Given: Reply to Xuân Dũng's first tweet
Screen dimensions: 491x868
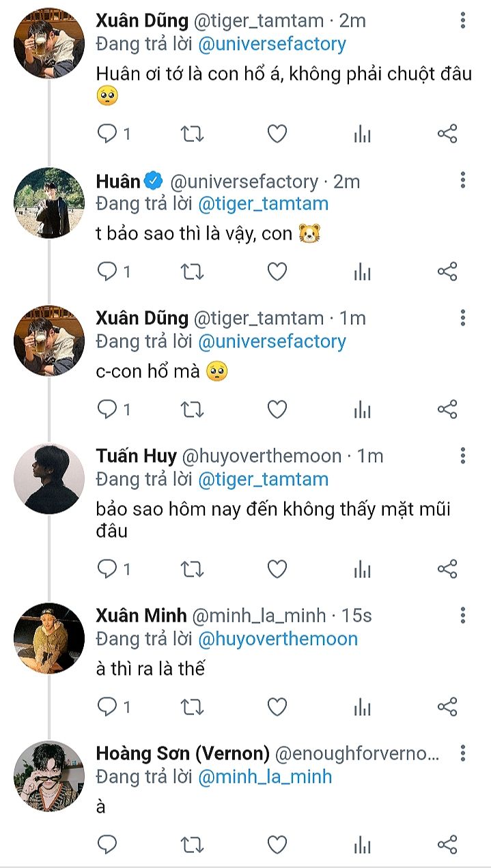Looking at the screenshot, I should pyautogui.click(x=107, y=134).
